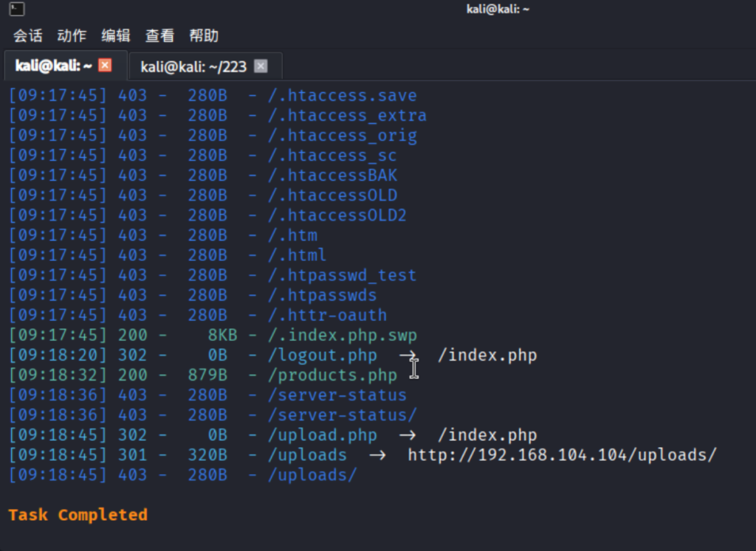Click the Task Completed text
The height and width of the screenshot is (551, 756).
[x=77, y=514]
